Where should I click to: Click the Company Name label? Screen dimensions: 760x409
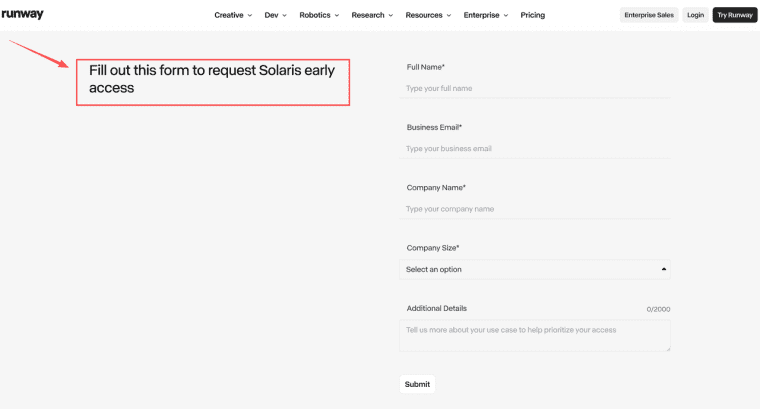click(436, 188)
